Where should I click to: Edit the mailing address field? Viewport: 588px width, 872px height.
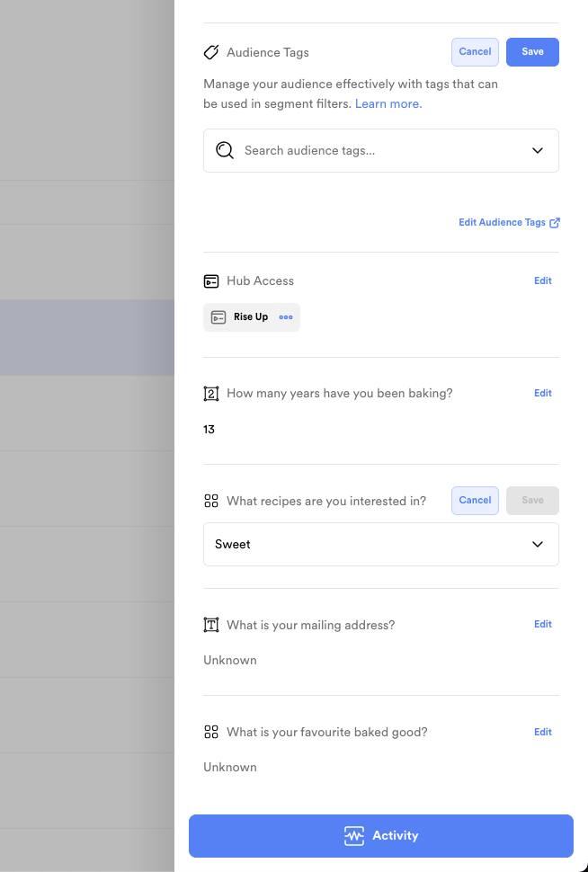coord(543,625)
